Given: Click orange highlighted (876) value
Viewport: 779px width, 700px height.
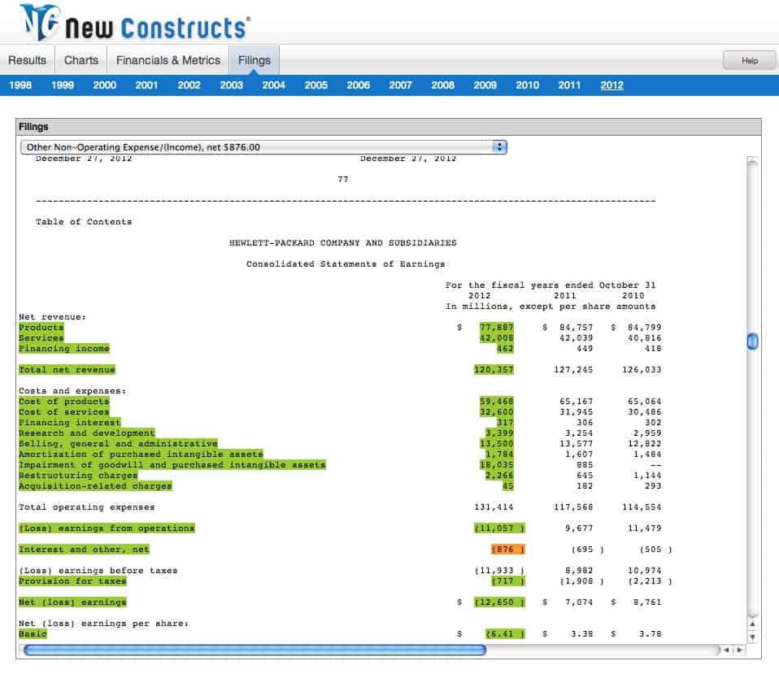Looking at the screenshot, I should pyautogui.click(x=507, y=550).
